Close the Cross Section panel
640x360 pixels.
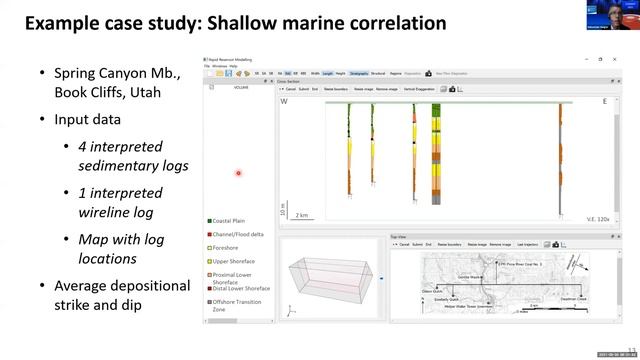click(x=619, y=81)
